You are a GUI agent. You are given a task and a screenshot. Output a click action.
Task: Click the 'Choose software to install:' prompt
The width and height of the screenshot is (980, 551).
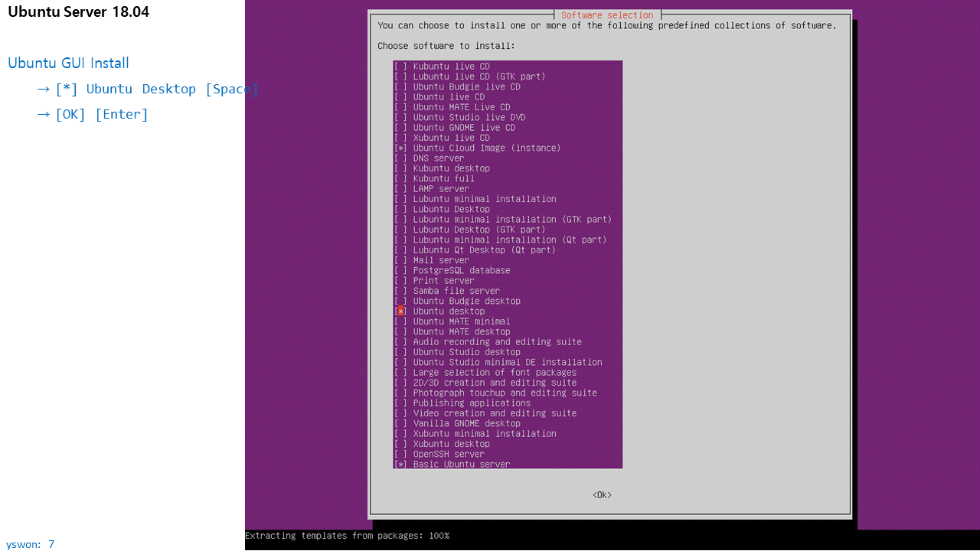click(x=446, y=46)
